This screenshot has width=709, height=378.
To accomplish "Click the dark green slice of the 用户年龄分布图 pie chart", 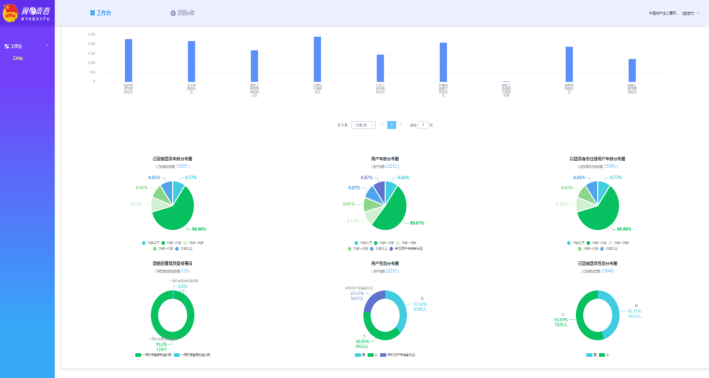I will (x=392, y=209).
